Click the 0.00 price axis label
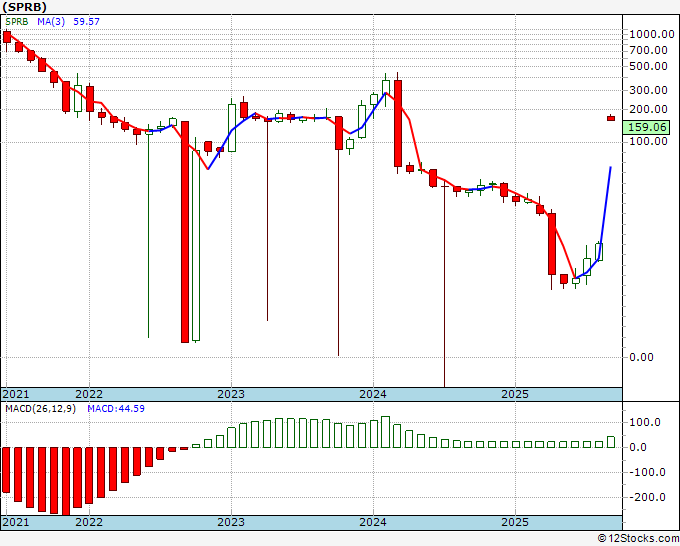This screenshot has width=680, height=546. (x=641, y=357)
